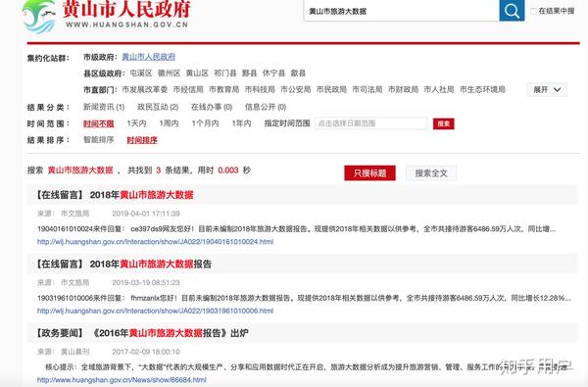The width and height of the screenshot is (588, 387).
Task: Select 1个月内 time range
Action: pyautogui.click(x=205, y=123)
